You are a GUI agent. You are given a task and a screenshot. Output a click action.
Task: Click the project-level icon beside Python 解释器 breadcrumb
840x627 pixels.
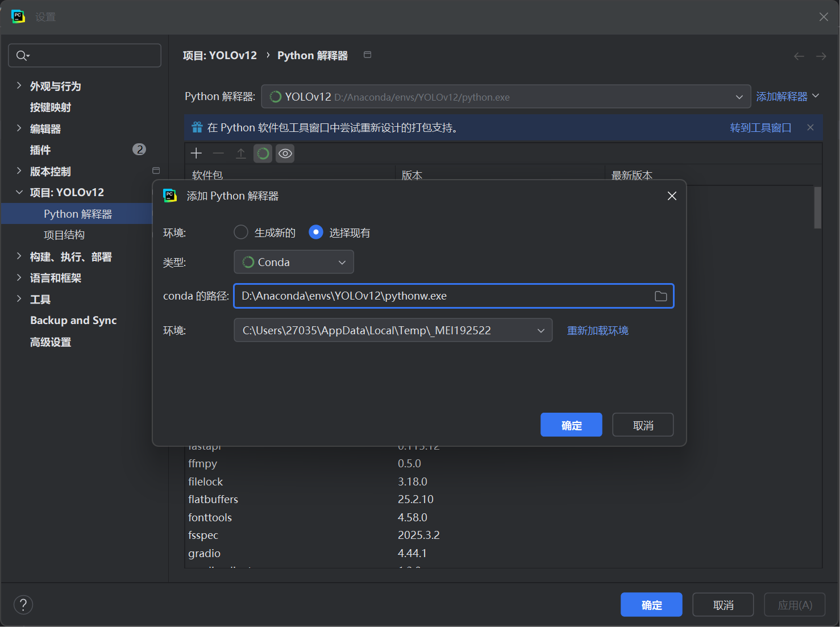coord(368,55)
